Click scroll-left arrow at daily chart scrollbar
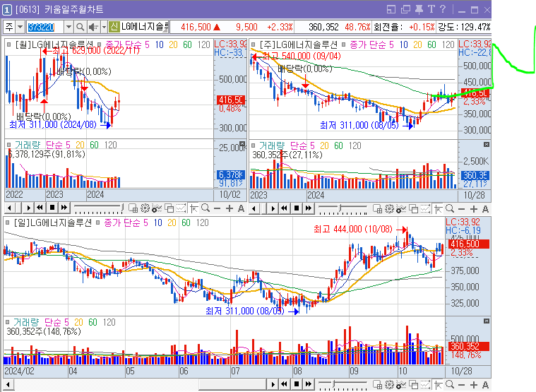This screenshot has width=536, height=392. click(x=8, y=384)
